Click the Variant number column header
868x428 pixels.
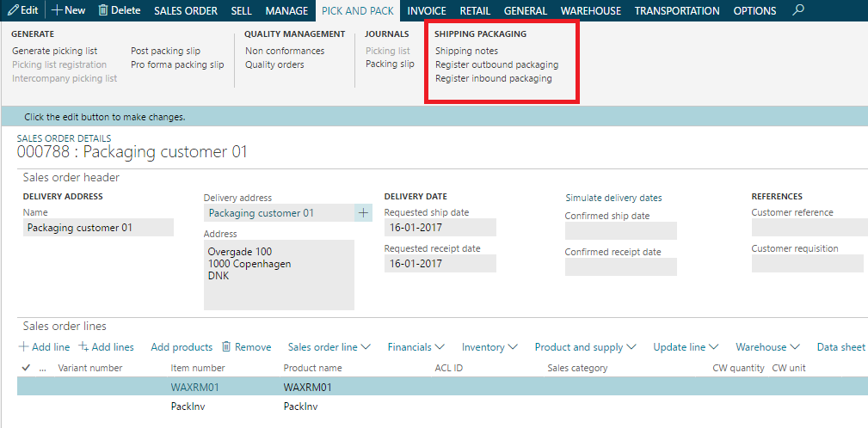89,368
